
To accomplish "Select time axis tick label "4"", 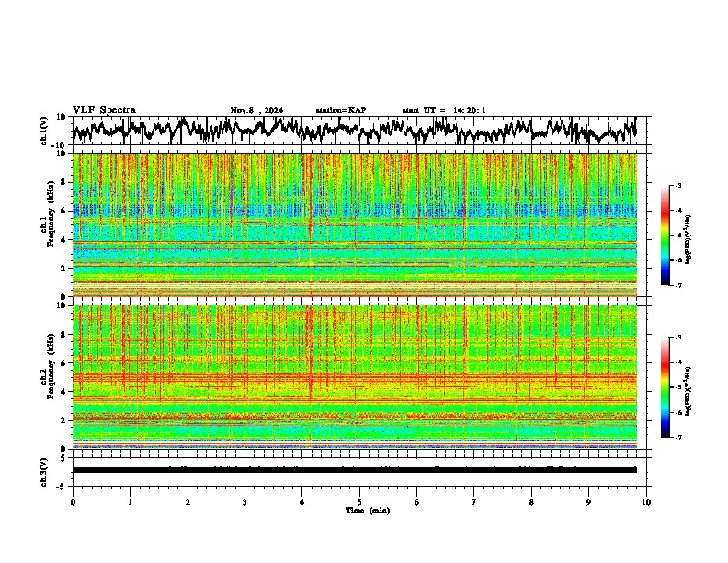I will pos(302,502).
